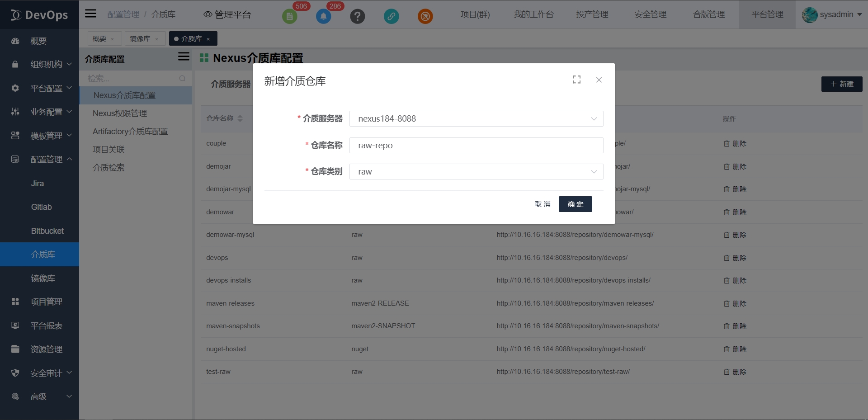Click the question mark help icon
This screenshot has width=868, height=420.
pos(357,17)
